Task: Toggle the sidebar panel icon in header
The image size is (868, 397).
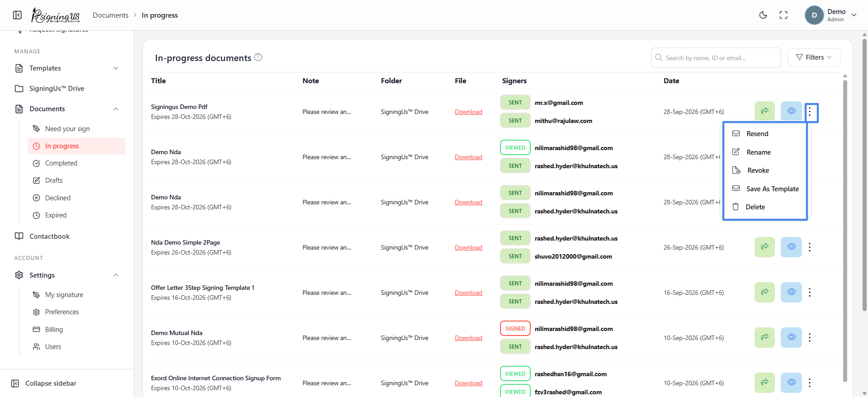Action: click(x=17, y=15)
